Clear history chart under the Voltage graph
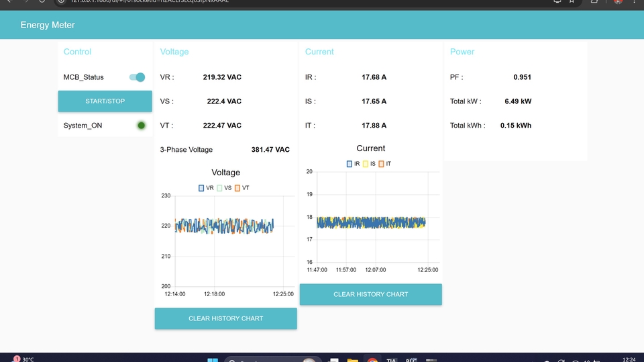Screen dimensions: 644x362 [226, 318]
